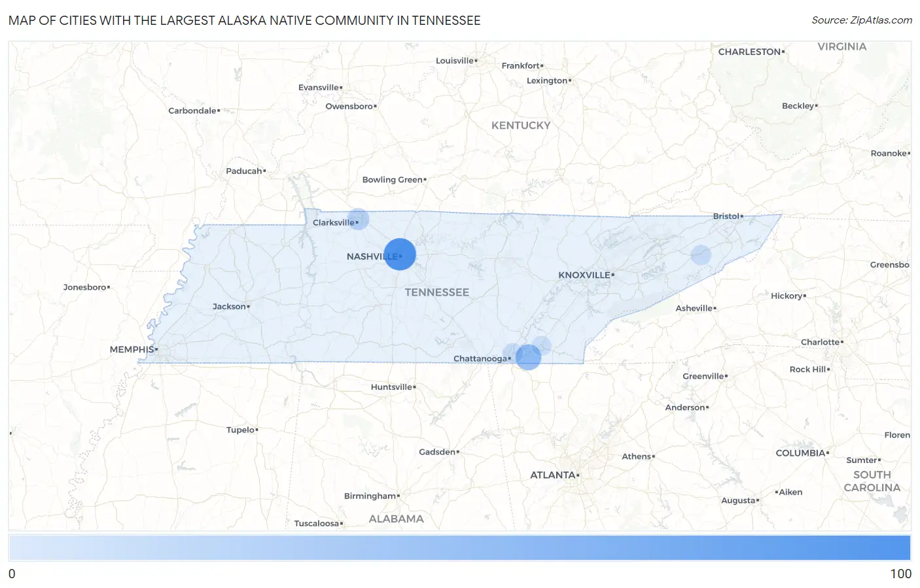This screenshot has height=588, width=920.
Task: Click the Lexington city label
Action: pos(547,81)
